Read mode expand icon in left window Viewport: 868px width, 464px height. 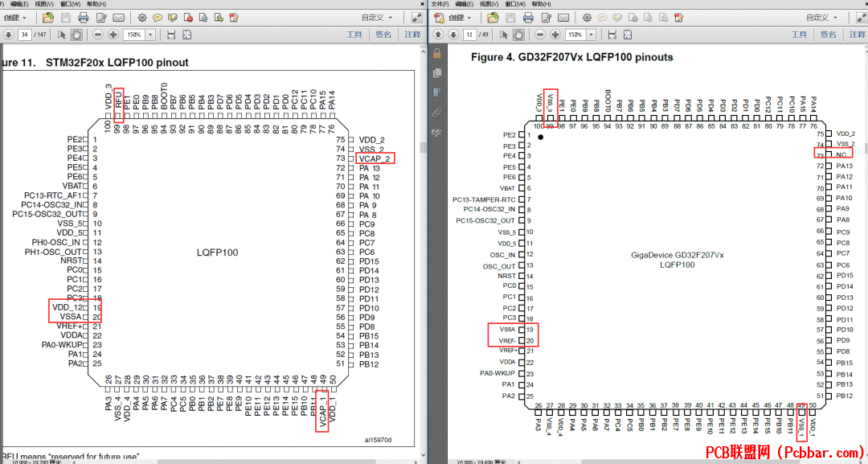tap(417, 18)
